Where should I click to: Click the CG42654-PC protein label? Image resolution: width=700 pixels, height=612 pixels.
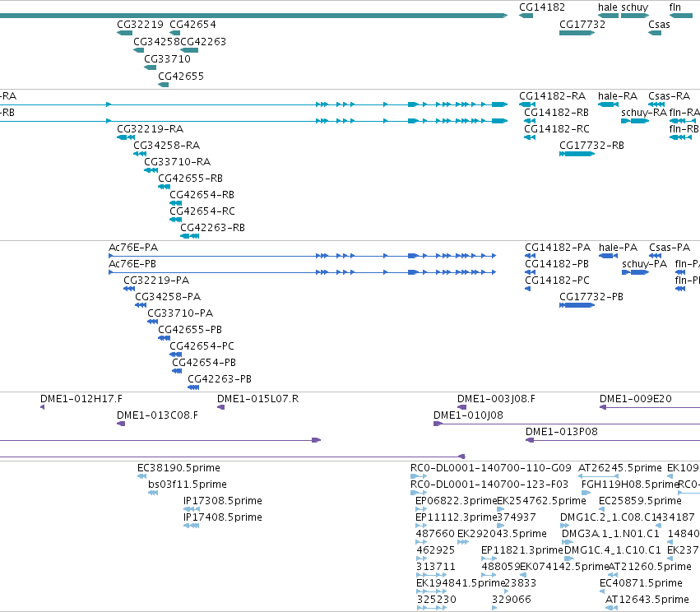[x=202, y=346]
